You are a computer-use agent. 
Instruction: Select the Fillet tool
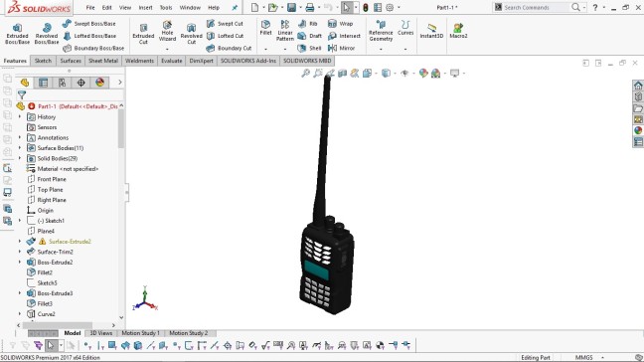[265, 28]
